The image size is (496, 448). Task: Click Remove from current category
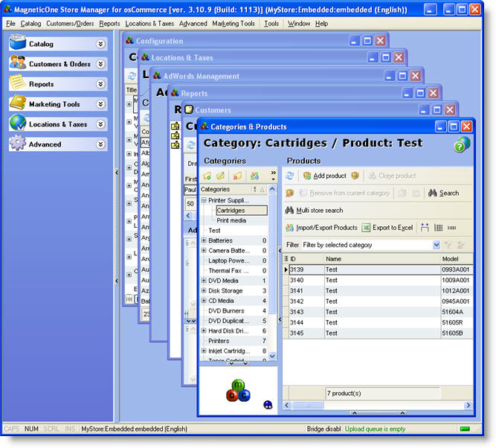344,193
